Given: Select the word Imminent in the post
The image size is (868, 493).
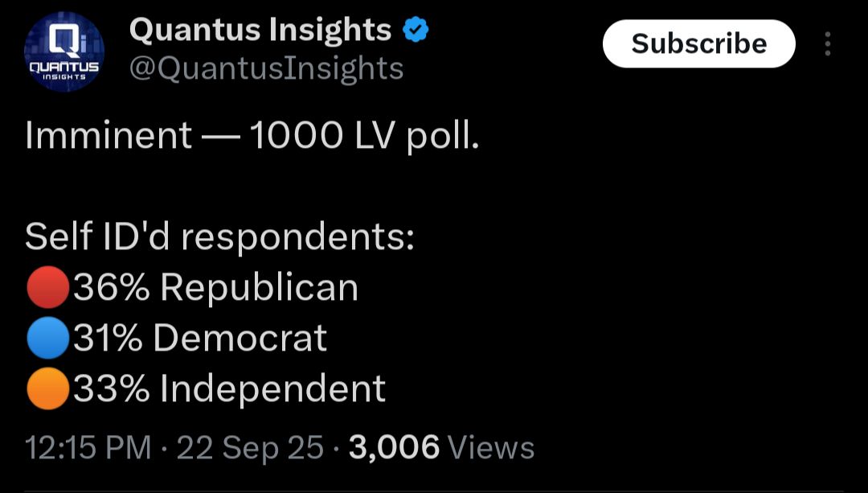Looking at the screenshot, I should pyautogui.click(x=108, y=136).
